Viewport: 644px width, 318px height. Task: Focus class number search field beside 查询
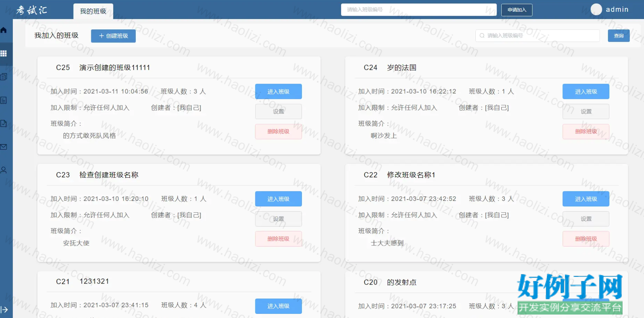pos(538,36)
